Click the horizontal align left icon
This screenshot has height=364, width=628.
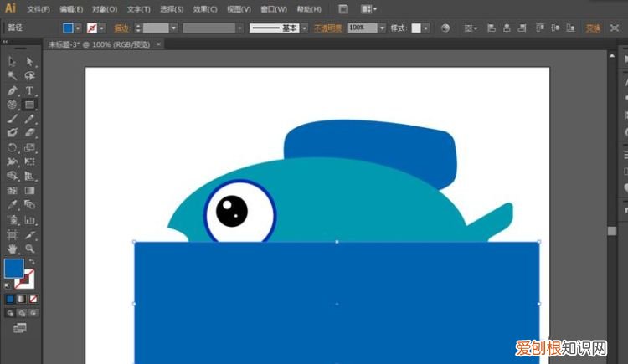click(492, 28)
